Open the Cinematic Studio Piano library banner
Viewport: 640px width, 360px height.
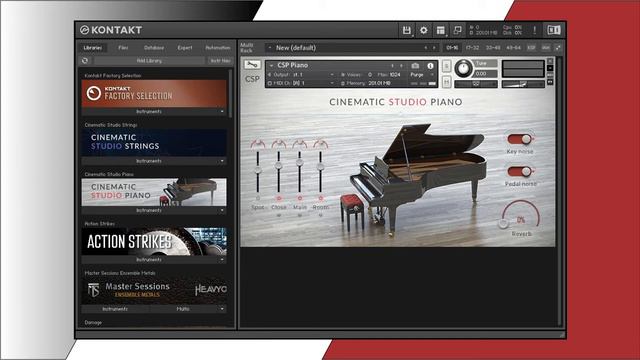(x=154, y=192)
